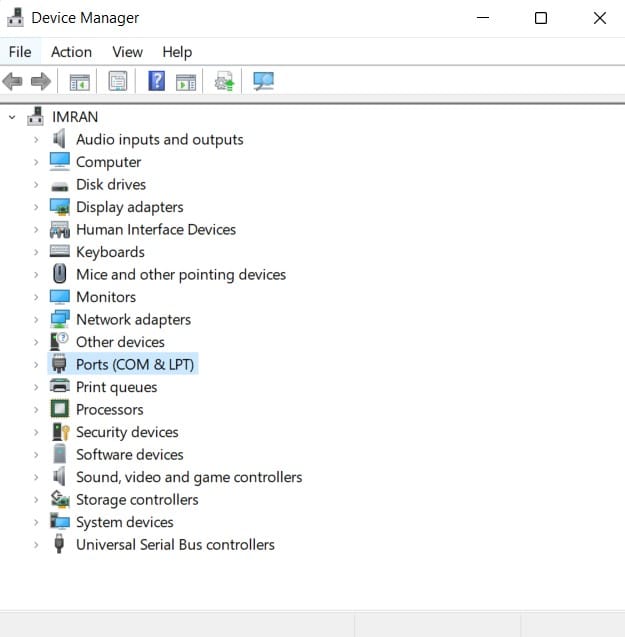Select the Processors tree item
The image size is (625, 637).
pyautogui.click(x=110, y=410)
